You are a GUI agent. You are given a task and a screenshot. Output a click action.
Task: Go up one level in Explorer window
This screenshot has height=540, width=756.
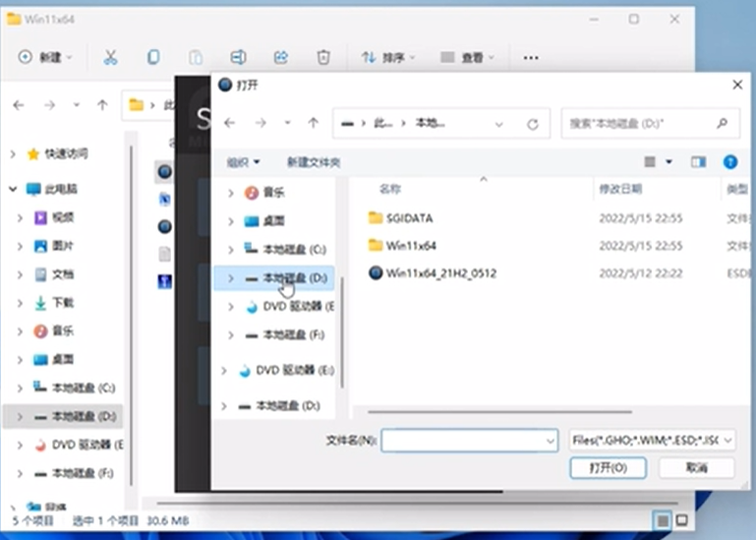pos(102,104)
